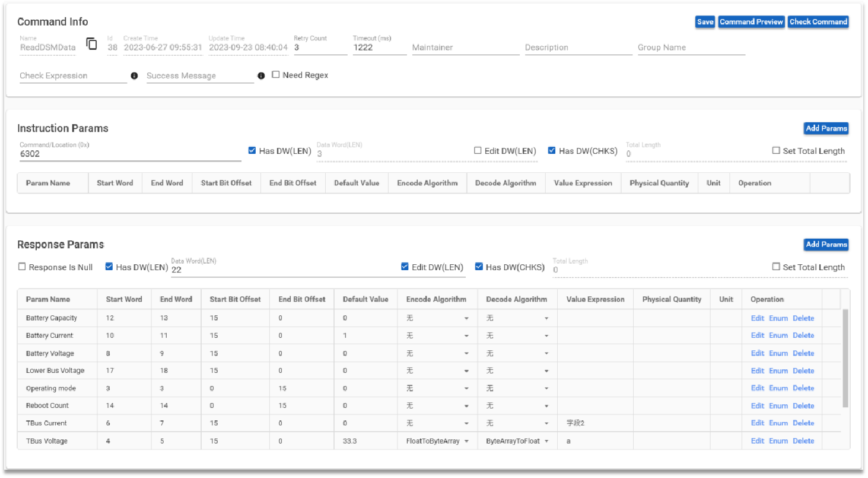Viewport: 868px width, 478px height.
Task: Click Value Expression header in Instruction table
Action: pyautogui.click(x=583, y=183)
